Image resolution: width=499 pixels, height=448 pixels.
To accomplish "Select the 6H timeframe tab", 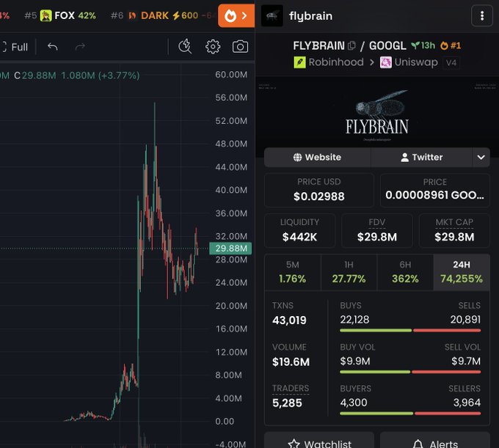I will coord(405,272).
